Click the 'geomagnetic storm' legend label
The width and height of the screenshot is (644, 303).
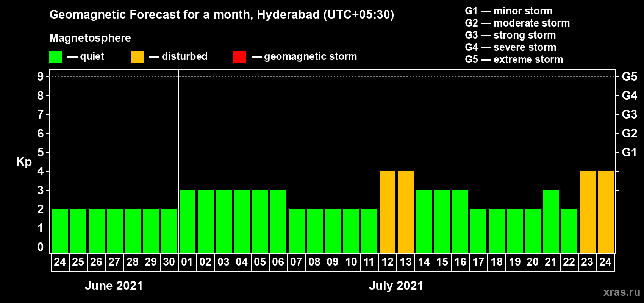point(311,57)
